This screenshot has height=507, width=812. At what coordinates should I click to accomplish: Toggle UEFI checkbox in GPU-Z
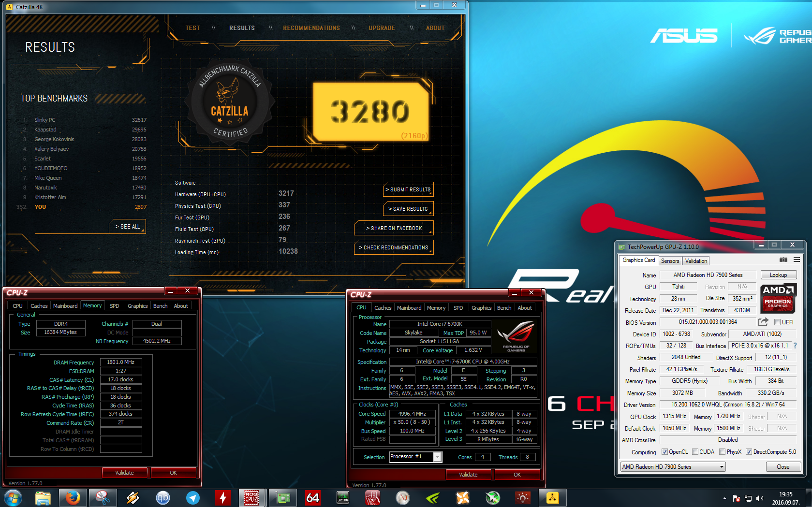pyautogui.click(x=777, y=322)
